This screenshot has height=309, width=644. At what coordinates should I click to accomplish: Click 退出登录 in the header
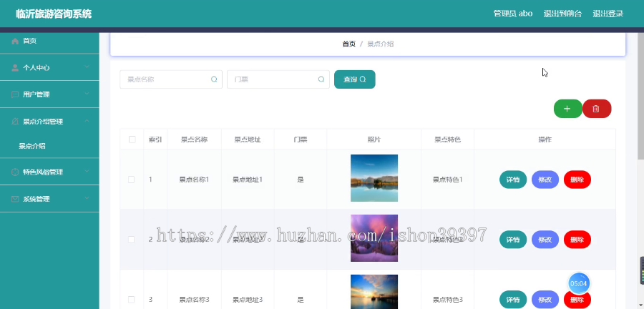[608, 14]
